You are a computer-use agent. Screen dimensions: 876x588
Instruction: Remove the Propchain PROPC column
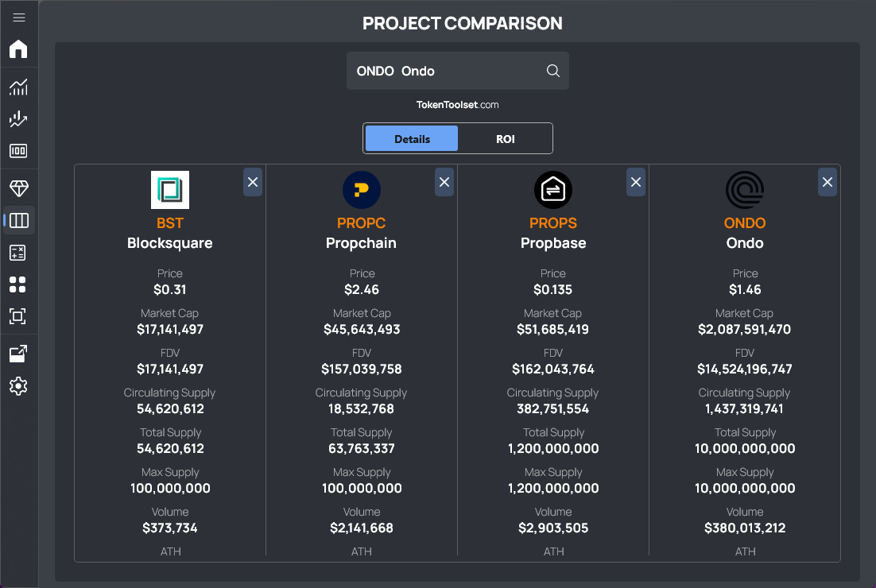444,182
